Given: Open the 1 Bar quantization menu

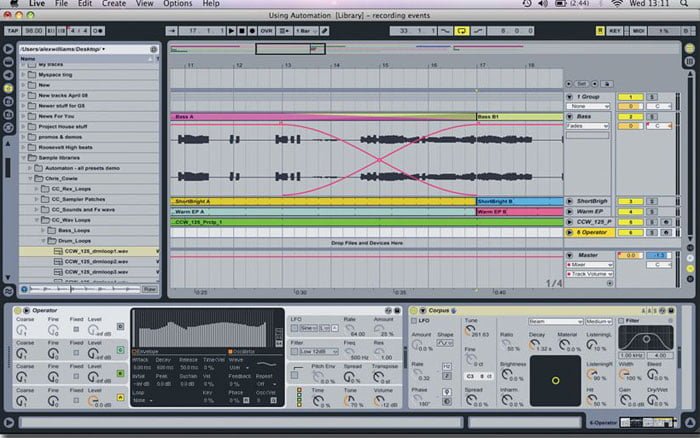Looking at the screenshot, I should tap(306, 31).
